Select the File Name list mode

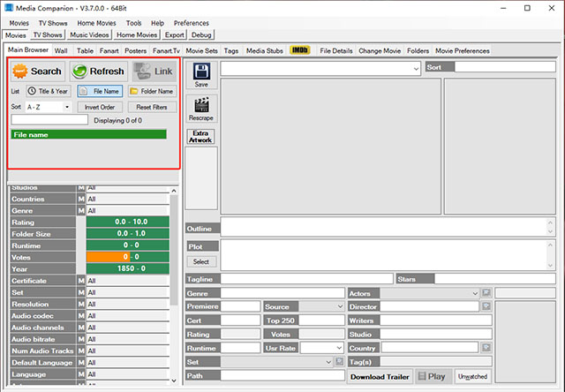pos(100,91)
